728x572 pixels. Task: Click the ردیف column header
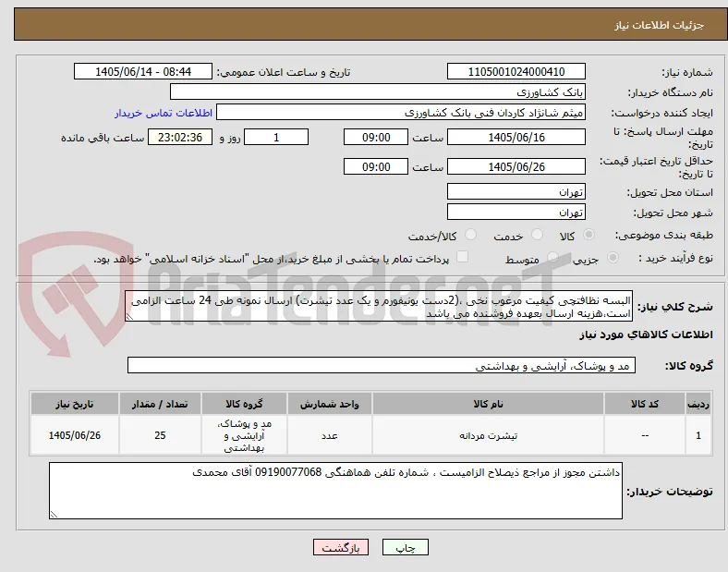click(698, 404)
